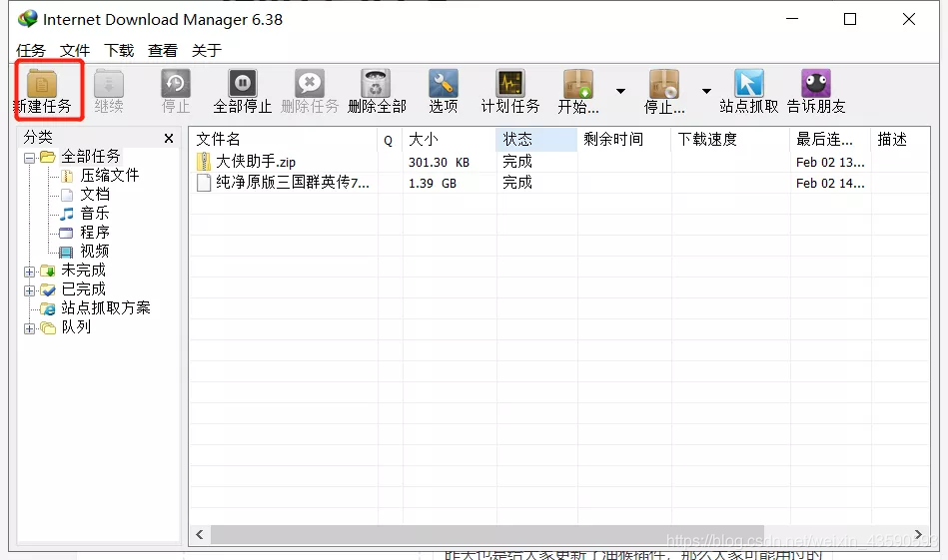Select the 程序 category

[x=95, y=233]
